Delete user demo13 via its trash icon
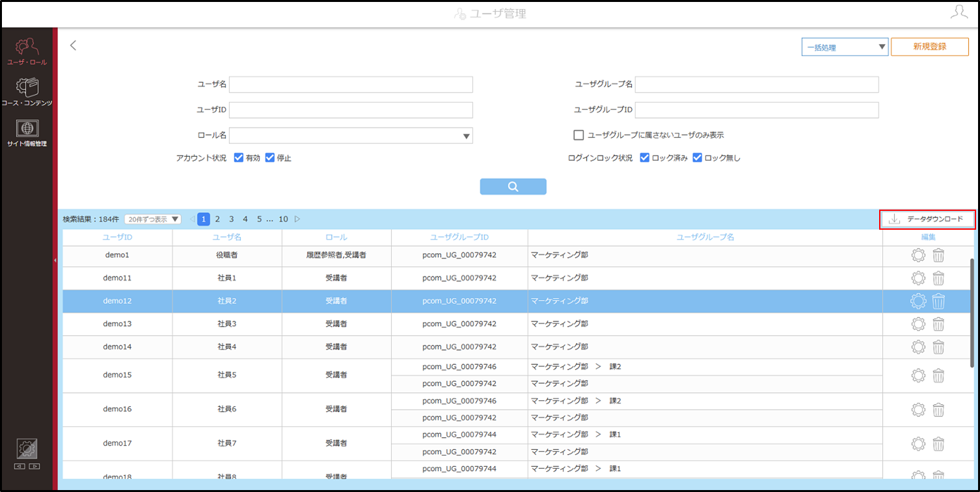Image resolution: width=980 pixels, height=492 pixels. [x=938, y=324]
